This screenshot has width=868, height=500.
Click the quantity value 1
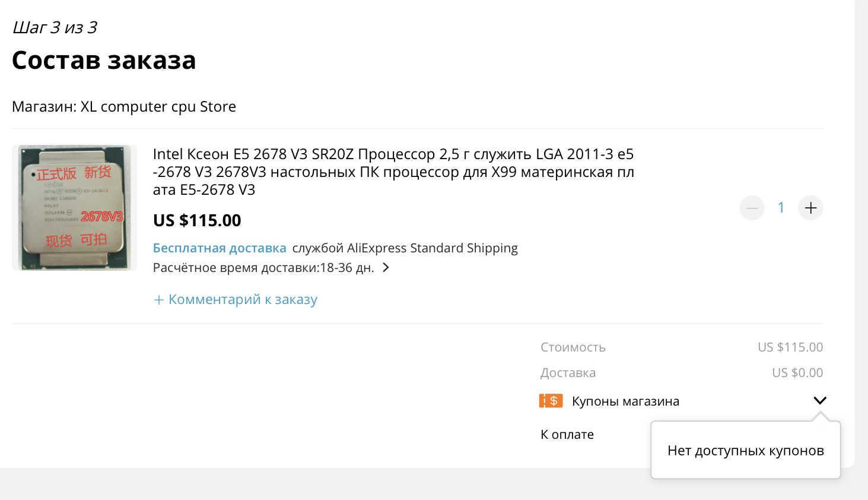click(781, 208)
